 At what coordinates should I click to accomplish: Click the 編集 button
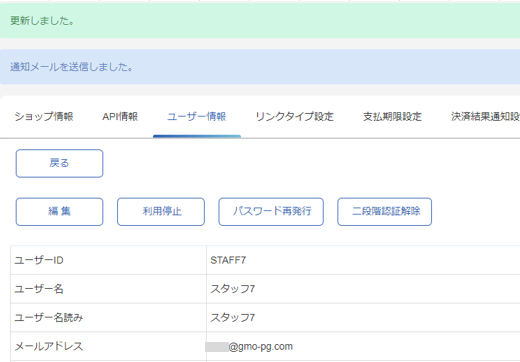tap(59, 212)
